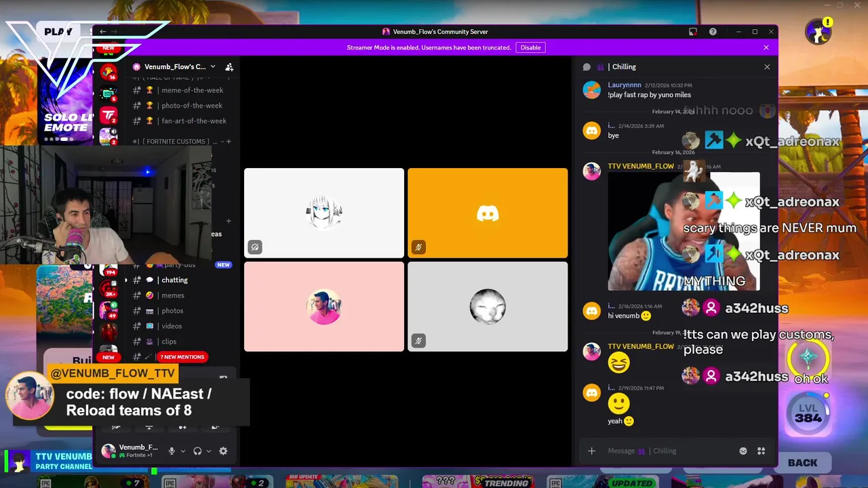This screenshot has height=488, width=868.
Task: Open microphone input options dropdown arrow
Action: pyautogui.click(x=183, y=451)
